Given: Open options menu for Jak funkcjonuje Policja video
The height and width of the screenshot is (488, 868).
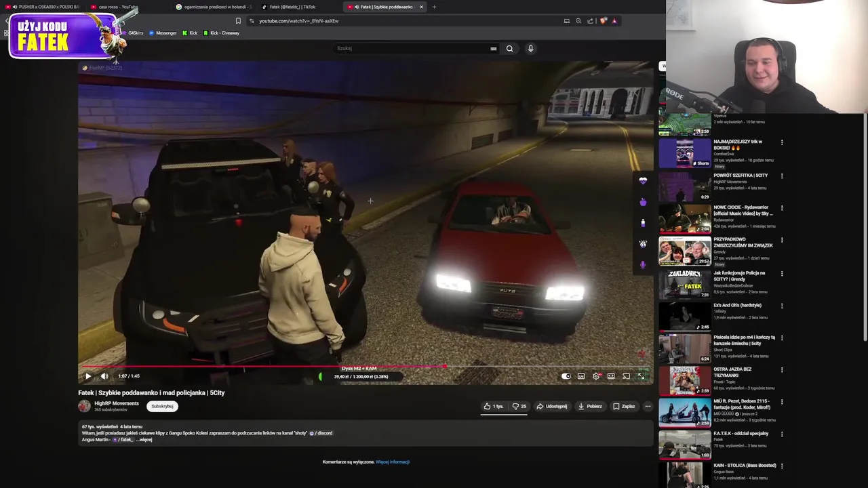Looking at the screenshot, I should [782, 273].
